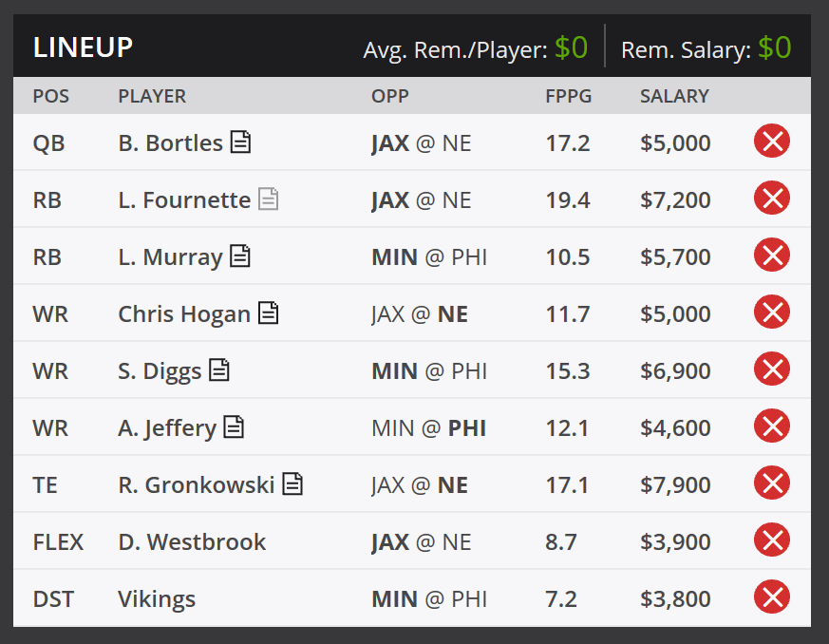View Chris Hogan notes icon
The image size is (829, 644).
[268, 313]
